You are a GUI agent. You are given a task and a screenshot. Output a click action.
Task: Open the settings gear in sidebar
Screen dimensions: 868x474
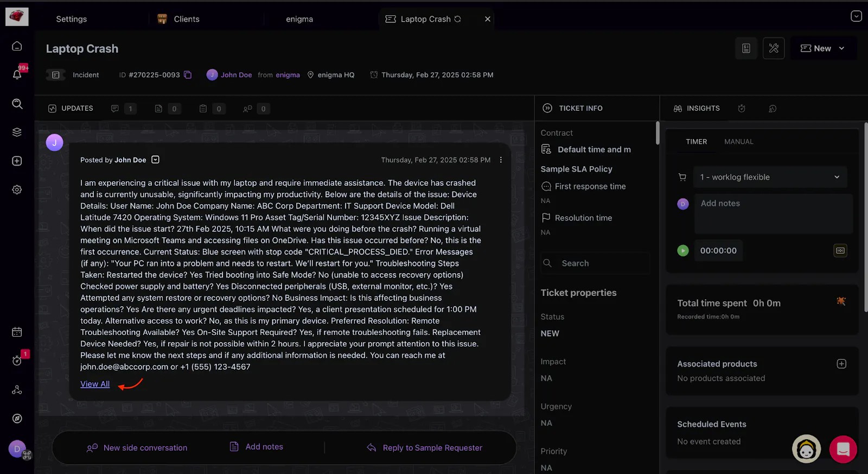17,189
